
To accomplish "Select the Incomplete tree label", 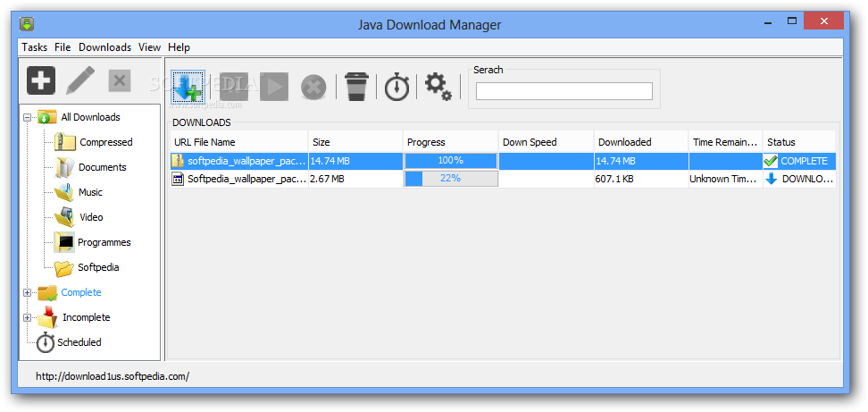I will coord(87,317).
